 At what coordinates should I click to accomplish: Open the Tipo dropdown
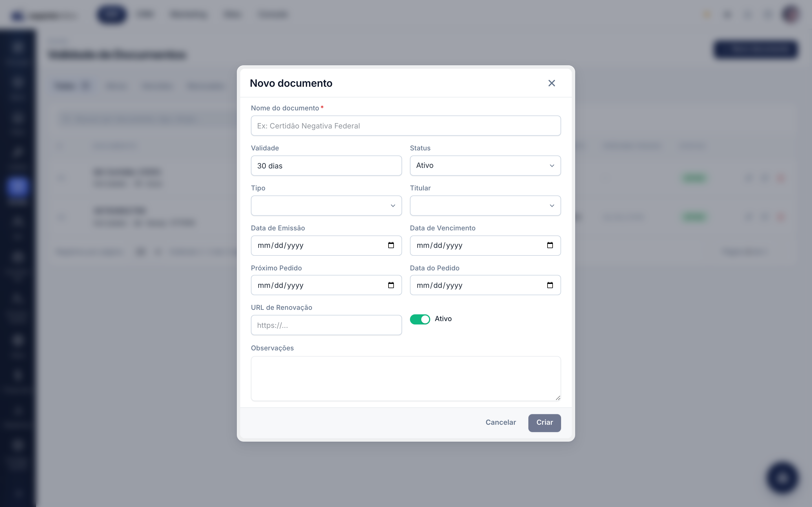[326, 206]
